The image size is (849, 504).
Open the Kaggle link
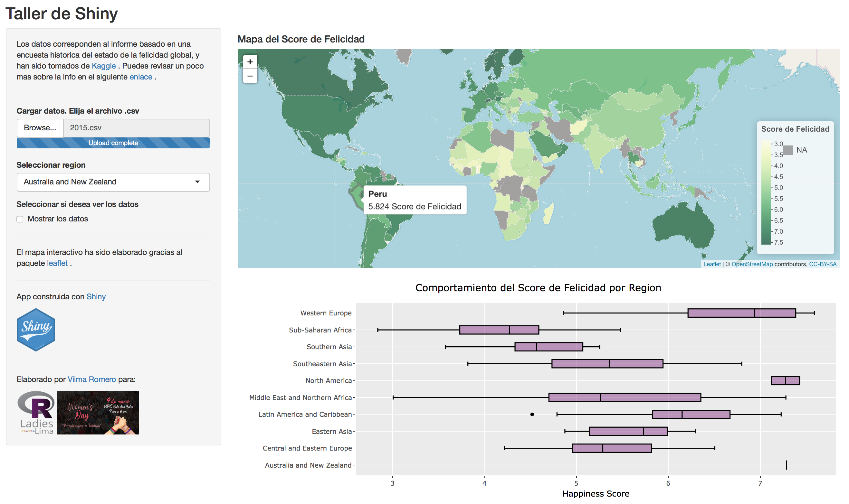coord(104,66)
